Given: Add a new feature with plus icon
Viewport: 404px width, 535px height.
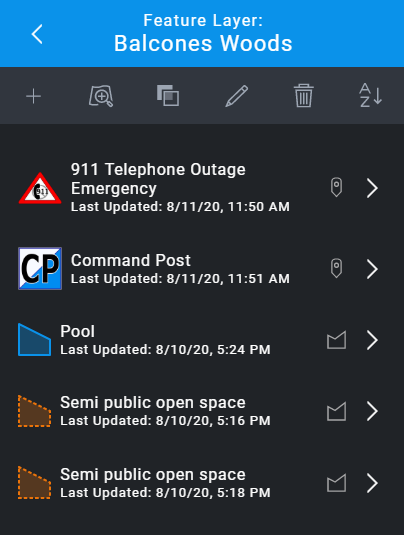Looking at the screenshot, I should pos(33,96).
